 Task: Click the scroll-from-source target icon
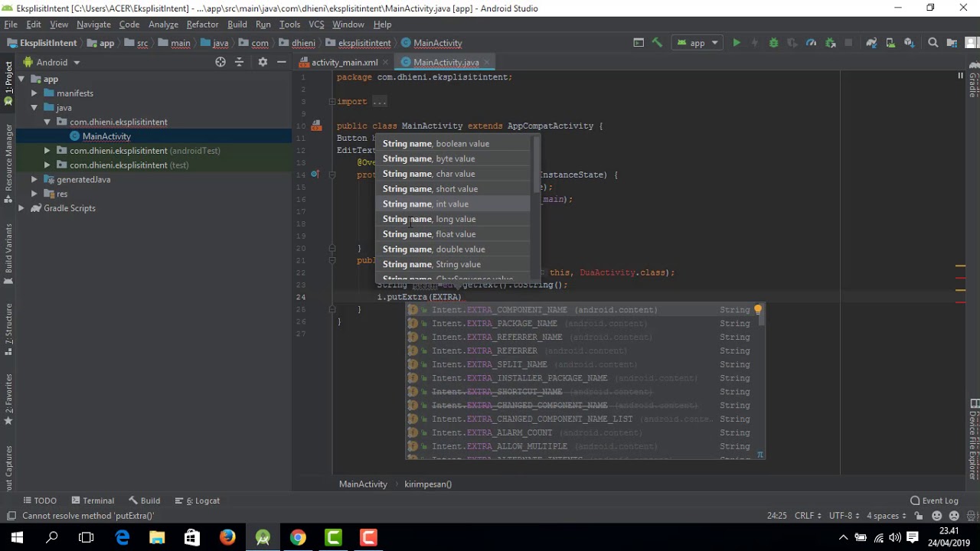click(x=220, y=62)
